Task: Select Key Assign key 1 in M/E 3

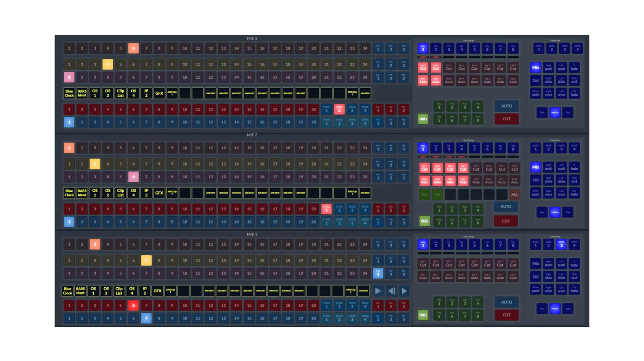Action: coord(423,48)
